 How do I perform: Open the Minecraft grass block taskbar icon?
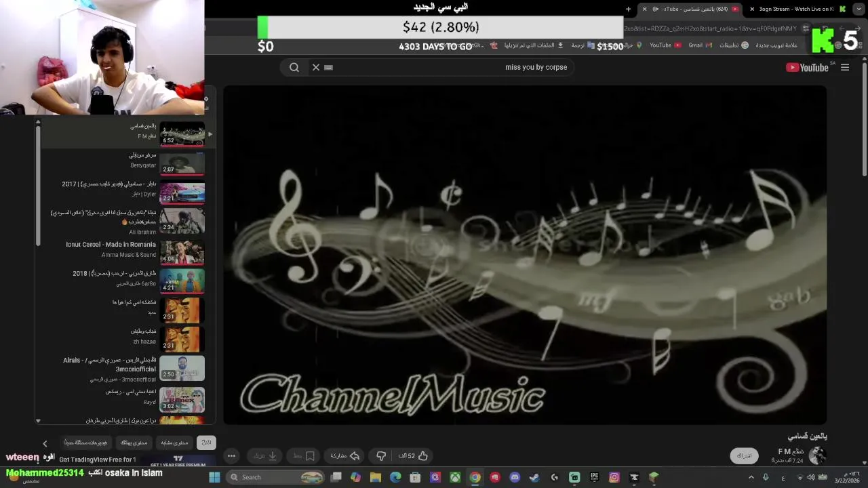pyautogui.click(x=654, y=477)
